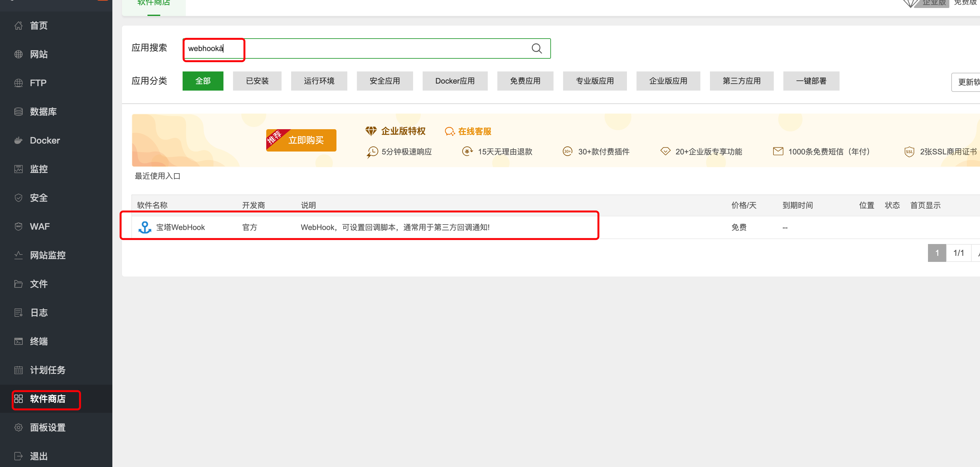This screenshot has height=467, width=980.
Task: Open 在线客服 online customer service
Action: [x=475, y=131]
